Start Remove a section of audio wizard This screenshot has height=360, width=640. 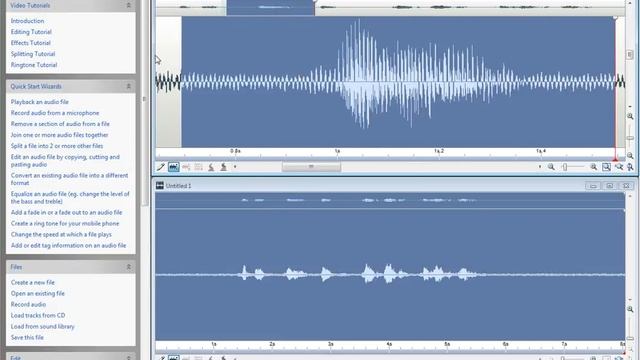[60, 124]
